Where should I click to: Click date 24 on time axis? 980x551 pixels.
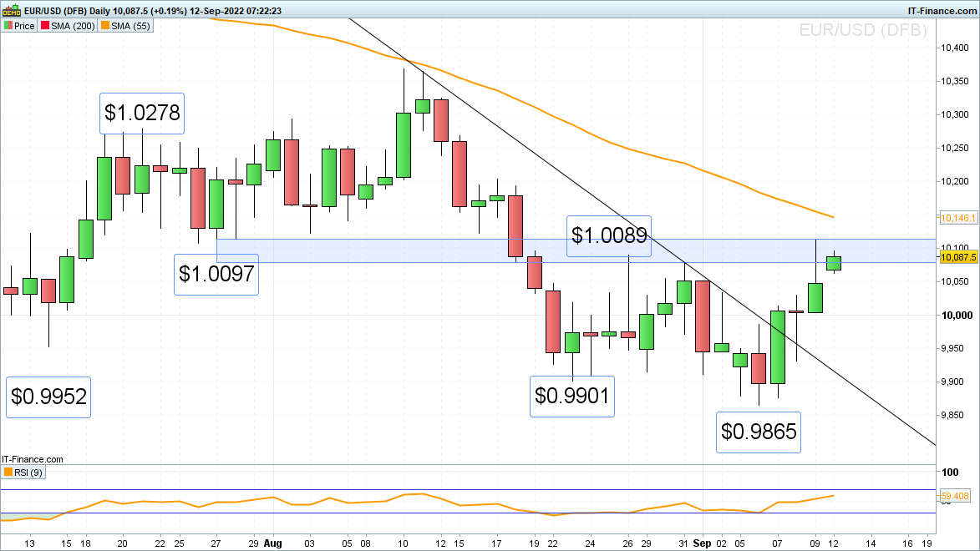[x=590, y=543]
